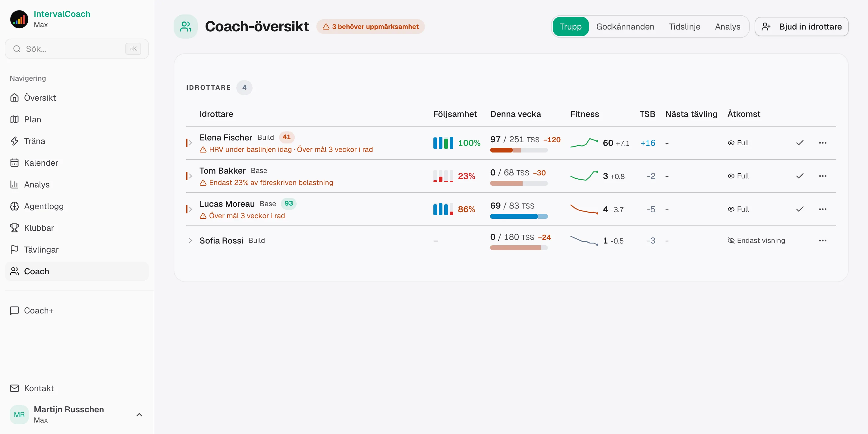Click the 3 behöver uppmärksamhet badge
The height and width of the screenshot is (434, 868).
[370, 27]
